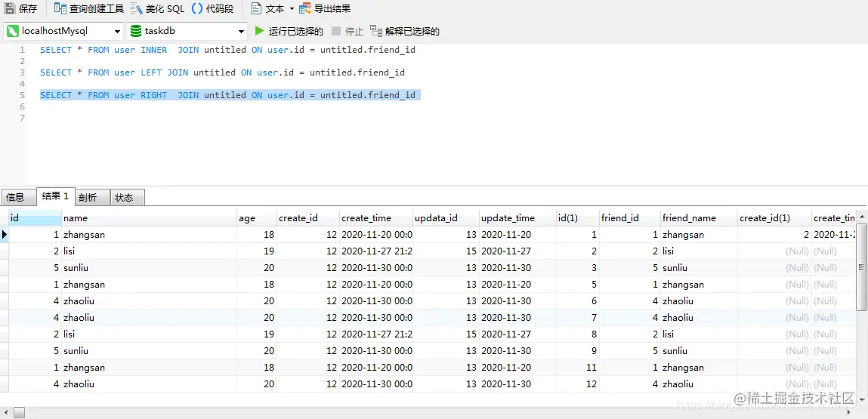Click the 'name' column header
868x419 pixels.
click(x=149, y=218)
